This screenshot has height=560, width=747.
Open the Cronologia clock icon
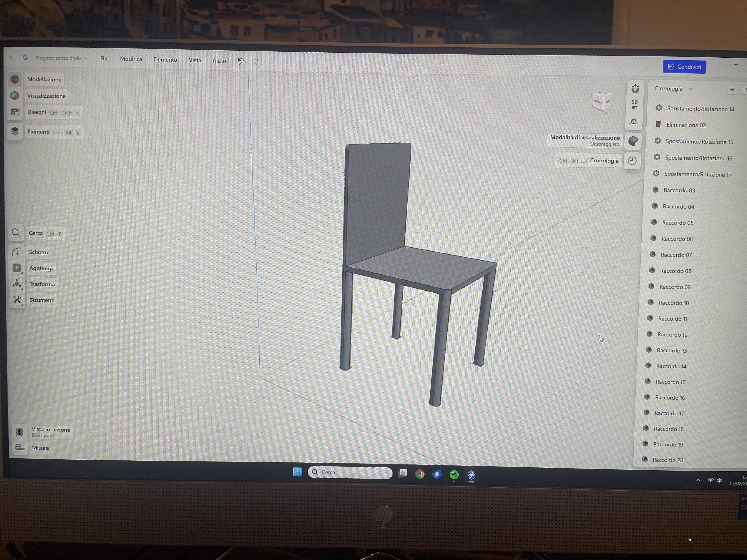[632, 161]
